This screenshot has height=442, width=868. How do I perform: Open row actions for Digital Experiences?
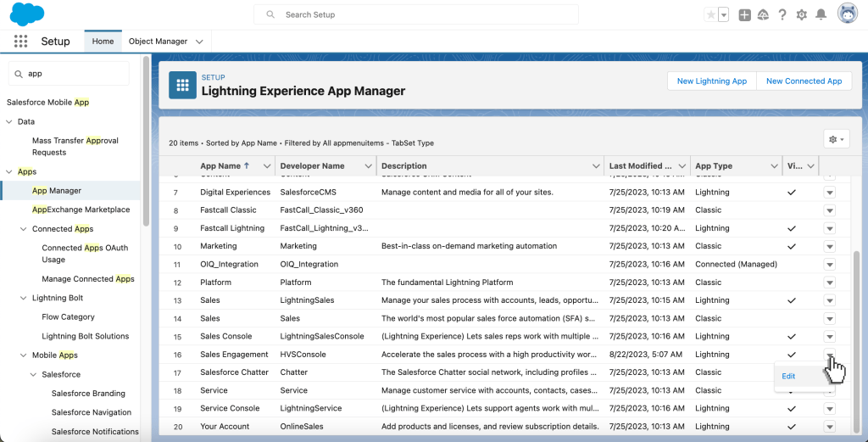tap(829, 193)
